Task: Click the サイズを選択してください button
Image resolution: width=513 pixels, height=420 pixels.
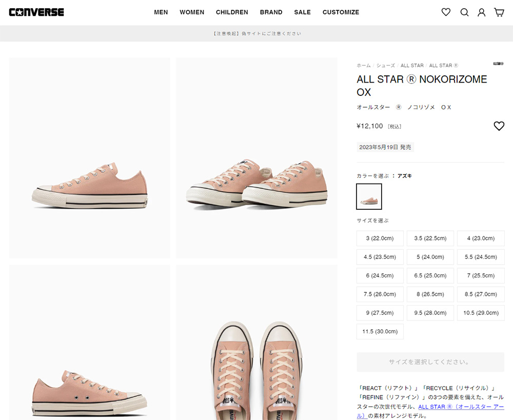Action: 430,362
